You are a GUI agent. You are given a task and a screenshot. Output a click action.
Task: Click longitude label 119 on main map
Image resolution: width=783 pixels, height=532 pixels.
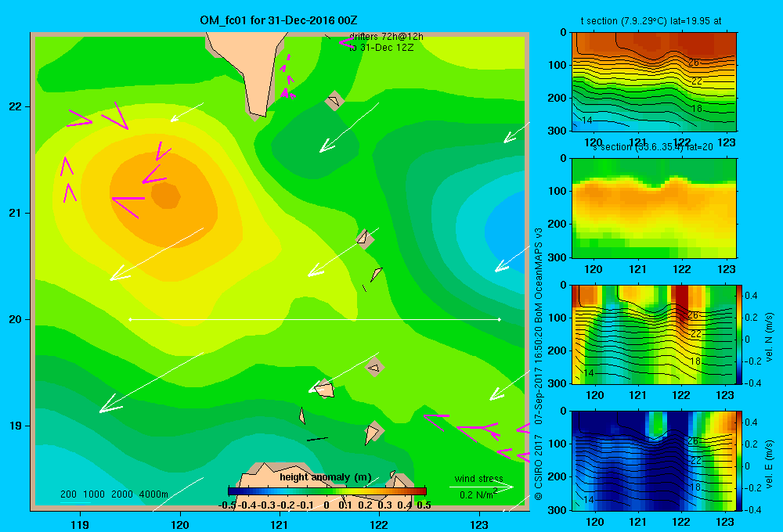tap(80, 525)
